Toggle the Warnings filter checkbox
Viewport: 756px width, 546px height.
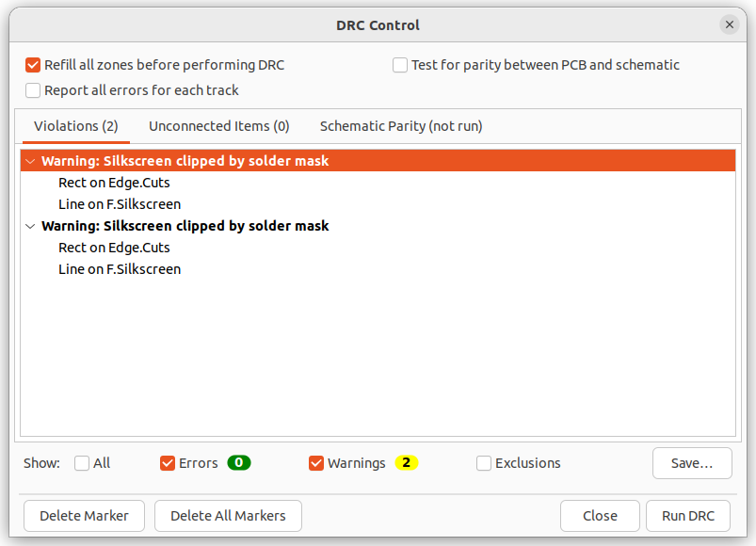coord(316,463)
